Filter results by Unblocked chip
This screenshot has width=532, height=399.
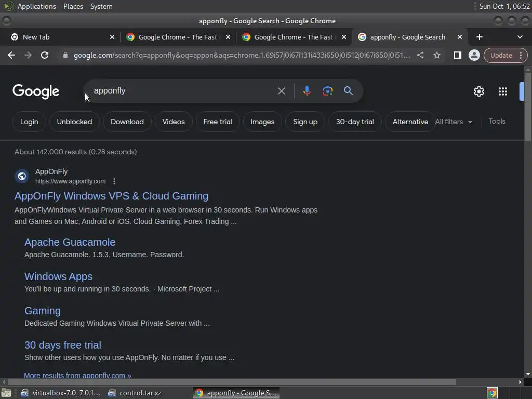point(74,122)
